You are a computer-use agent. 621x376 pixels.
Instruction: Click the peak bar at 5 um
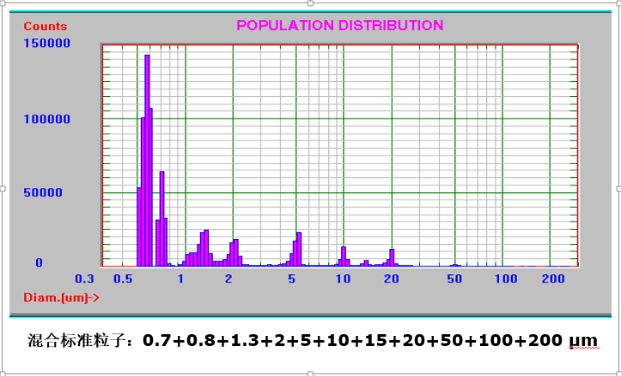point(299,249)
